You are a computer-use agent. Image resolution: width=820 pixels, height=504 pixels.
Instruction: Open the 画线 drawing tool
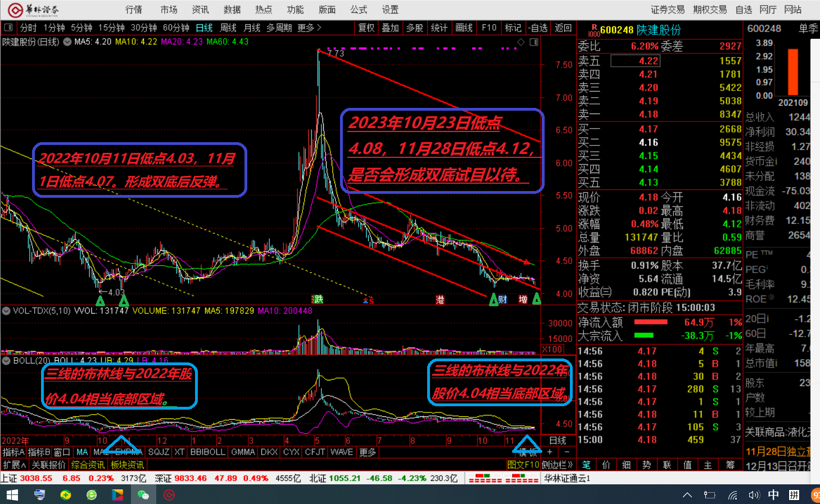464,28
